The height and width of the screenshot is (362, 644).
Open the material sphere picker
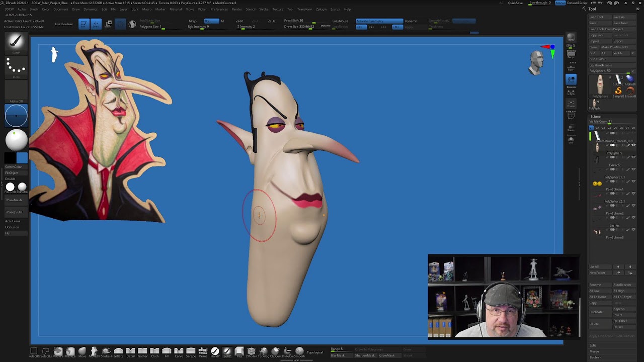16,140
